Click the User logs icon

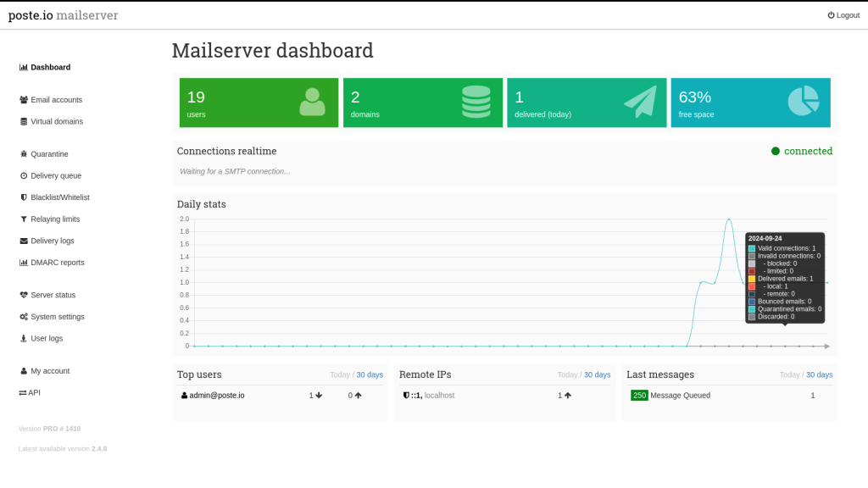pos(23,338)
